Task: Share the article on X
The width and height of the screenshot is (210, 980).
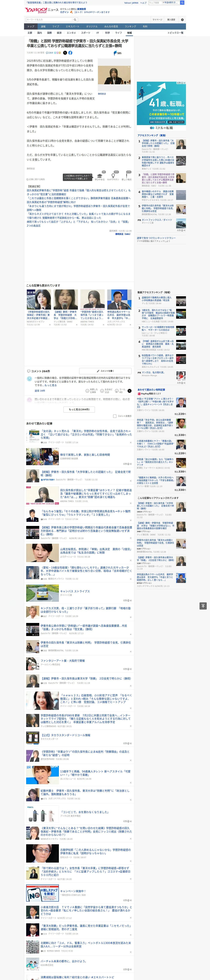Action: point(65,53)
